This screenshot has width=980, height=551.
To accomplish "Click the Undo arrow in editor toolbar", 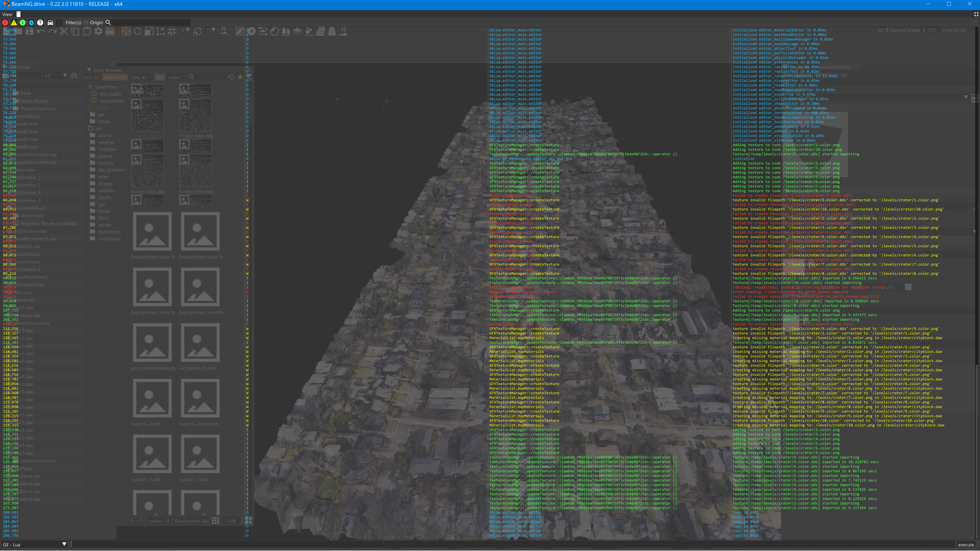I will [x=41, y=32].
